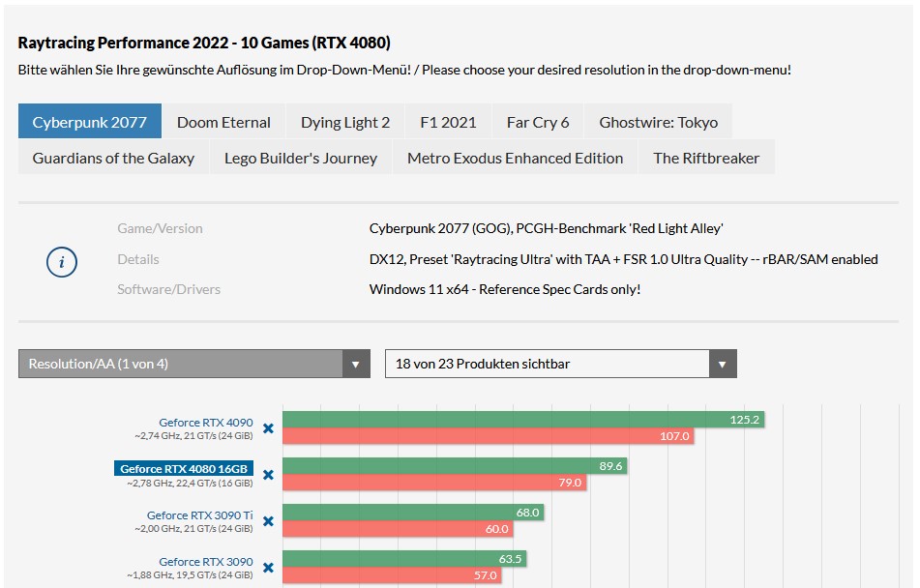Viewport: 920px width, 588px height.
Task: Switch to Guardians of the Galaxy tab
Action: click(113, 158)
